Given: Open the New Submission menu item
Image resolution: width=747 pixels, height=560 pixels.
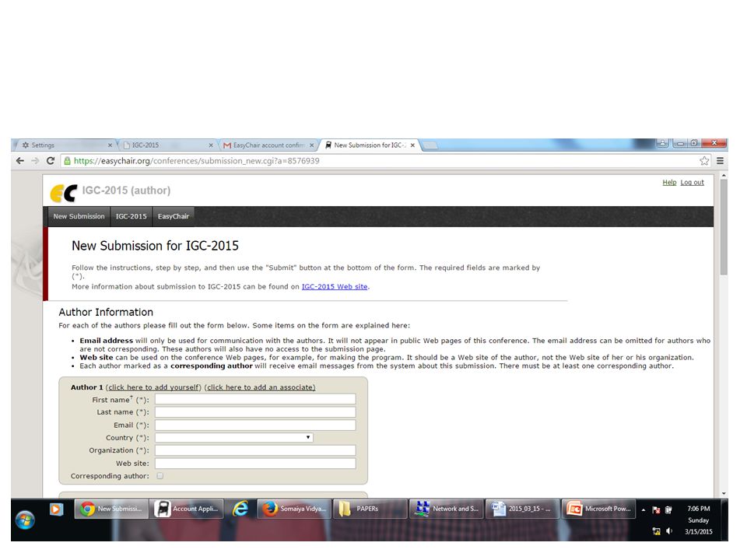Looking at the screenshot, I should (79, 216).
